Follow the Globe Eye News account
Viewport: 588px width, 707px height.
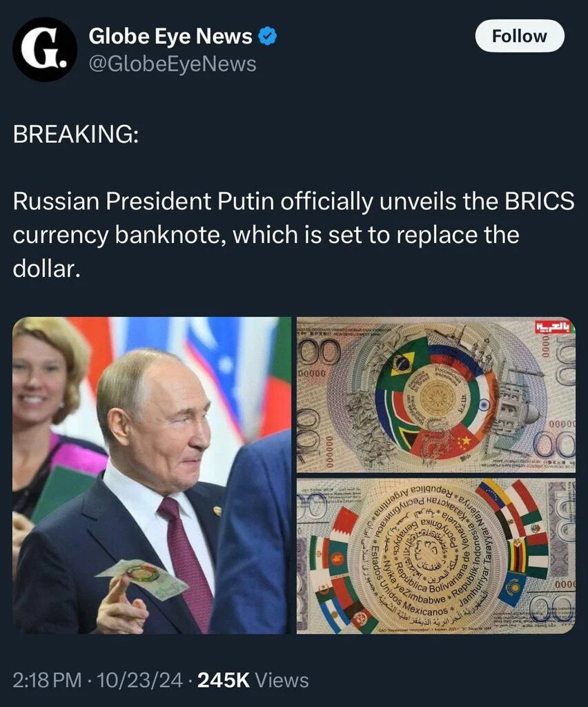pos(520,36)
